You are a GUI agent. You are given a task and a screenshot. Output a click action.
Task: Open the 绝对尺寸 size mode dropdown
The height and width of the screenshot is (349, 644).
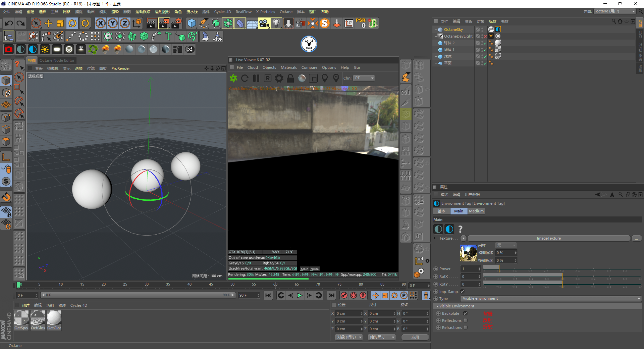pyautogui.click(x=382, y=337)
